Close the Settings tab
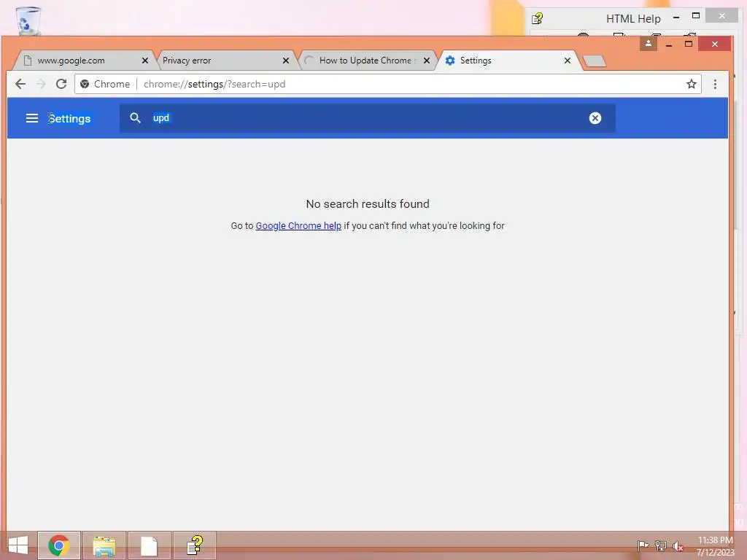This screenshot has width=747, height=560. tap(568, 61)
